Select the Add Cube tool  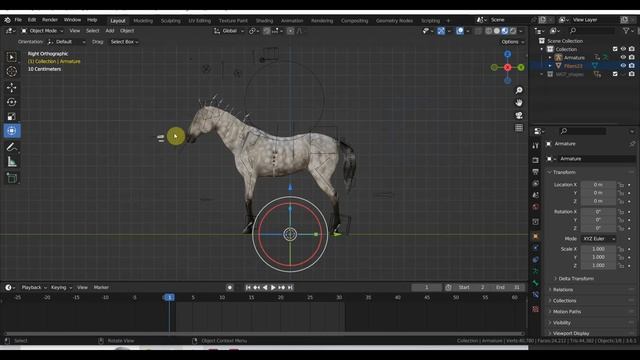click(x=11, y=178)
